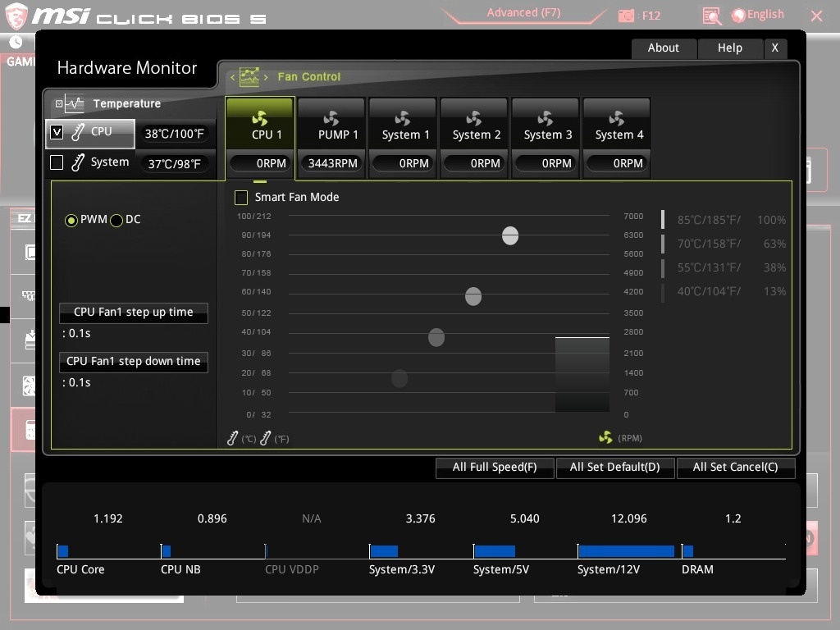This screenshot has width=840, height=630.
Task: Click left arrow before Fan Control icon
Action: coord(232,77)
